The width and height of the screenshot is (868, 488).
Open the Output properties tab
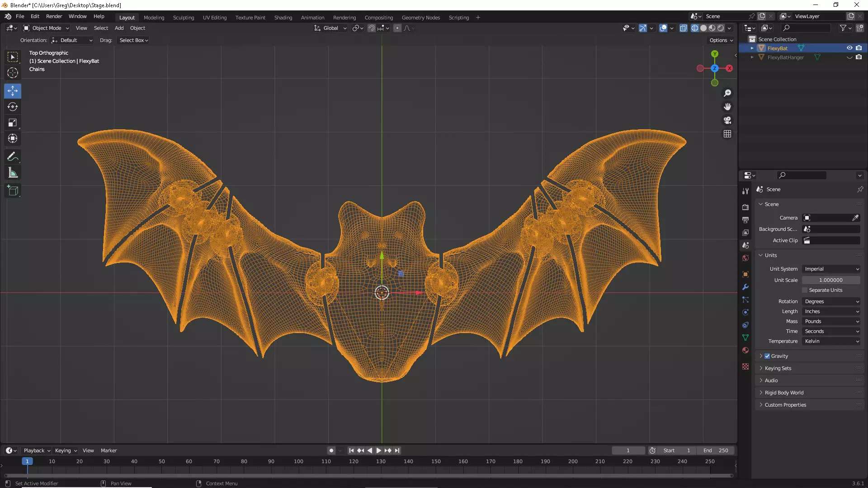(745, 220)
